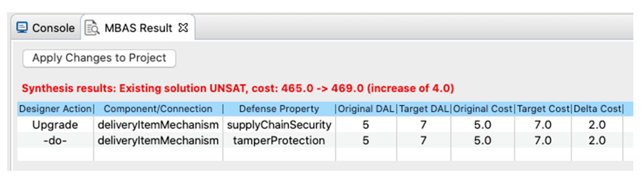Click deliveryItemMechanism in the first row
Viewport: 644px width, 179px height.
tap(158, 125)
